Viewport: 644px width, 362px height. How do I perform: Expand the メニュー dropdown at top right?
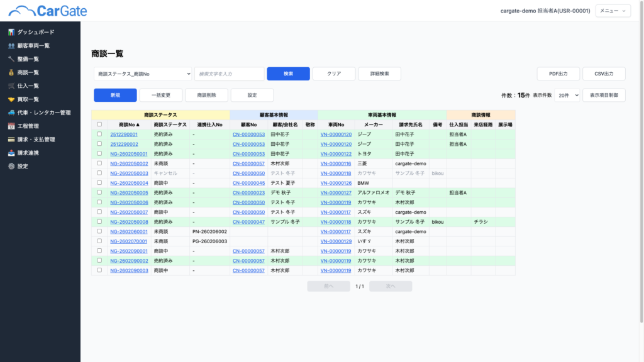[x=613, y=11]
